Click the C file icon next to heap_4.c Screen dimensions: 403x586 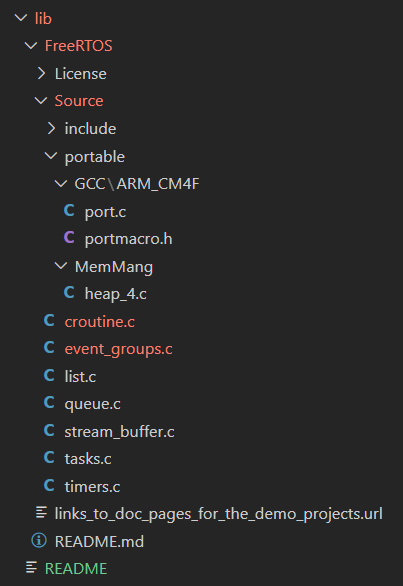(x=69, y=293)
